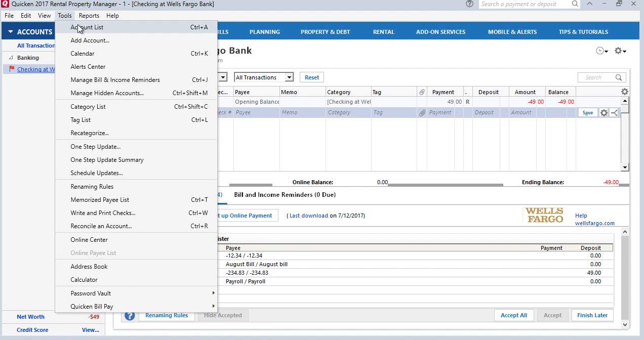The width and height of the screenshot is (644, 340).
Task: Attach file using new-row paperclip icon
Action: point(422,113)
